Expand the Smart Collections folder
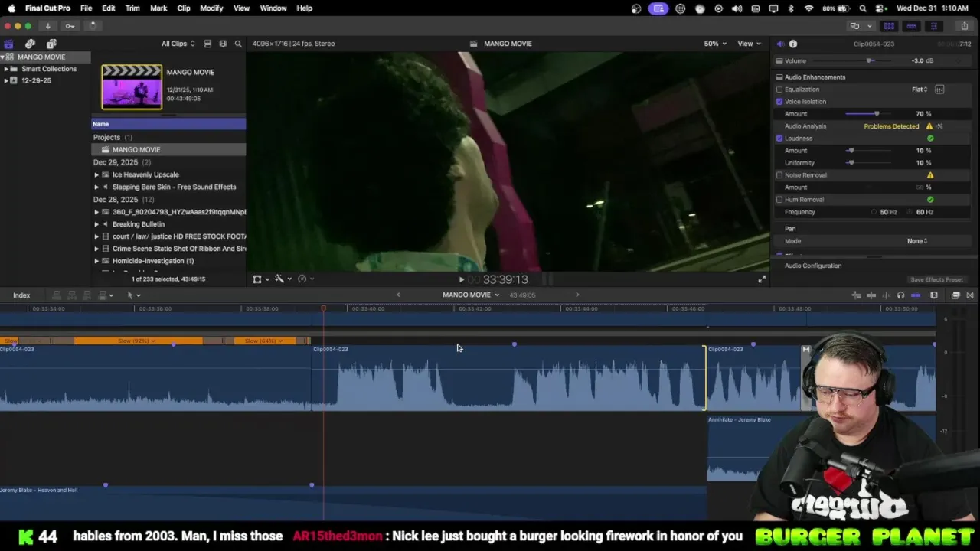This screenshot has width=980, height=551. click(x=6, y=69)
